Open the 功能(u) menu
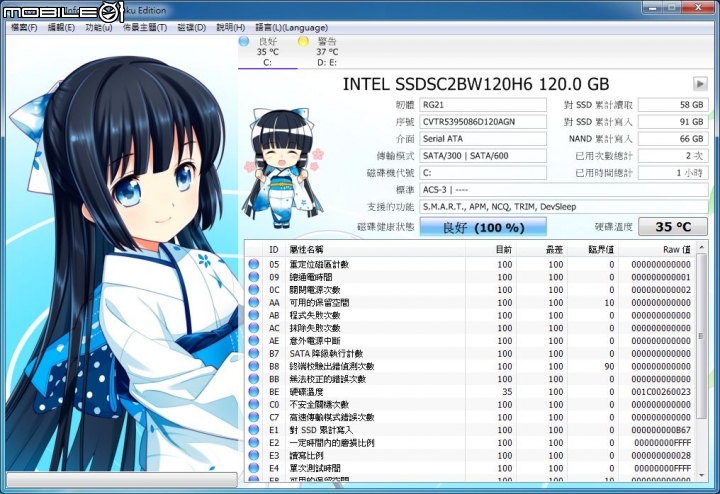The height and width of the screenshot is (494, 720). [x=99, y=28]
